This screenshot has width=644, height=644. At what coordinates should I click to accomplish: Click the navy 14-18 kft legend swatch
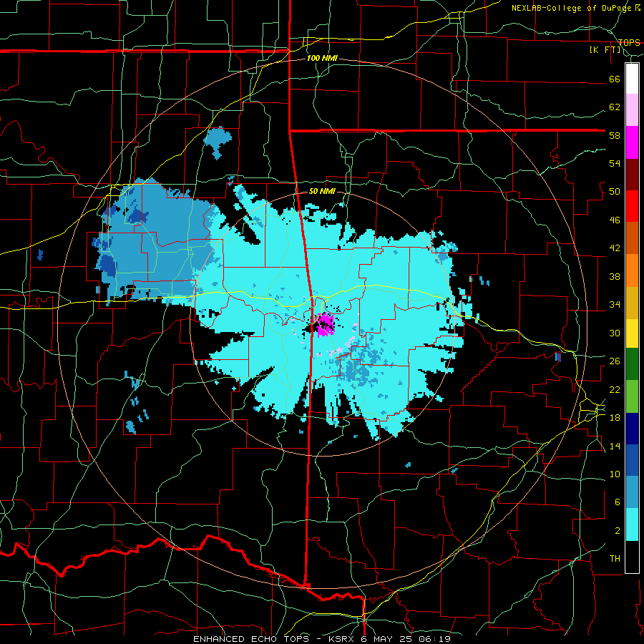click(x=632, y=429)
